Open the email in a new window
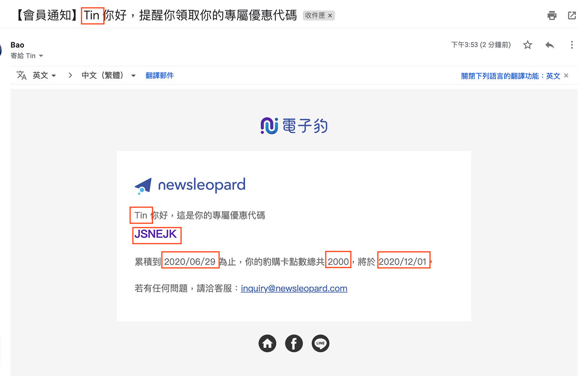Image resolution: width=588 pixels, height=376 pixels. tap(572, 15)
